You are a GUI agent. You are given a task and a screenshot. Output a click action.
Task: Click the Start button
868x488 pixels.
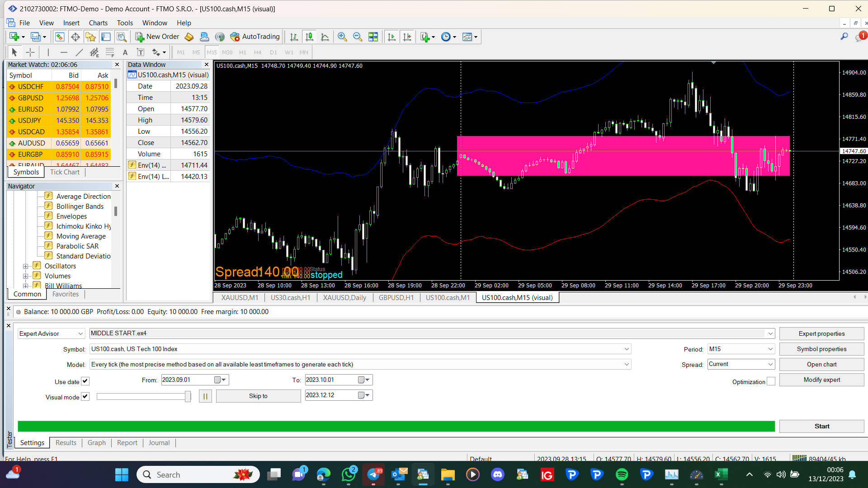pyautogui.click(x=821, y=426)
